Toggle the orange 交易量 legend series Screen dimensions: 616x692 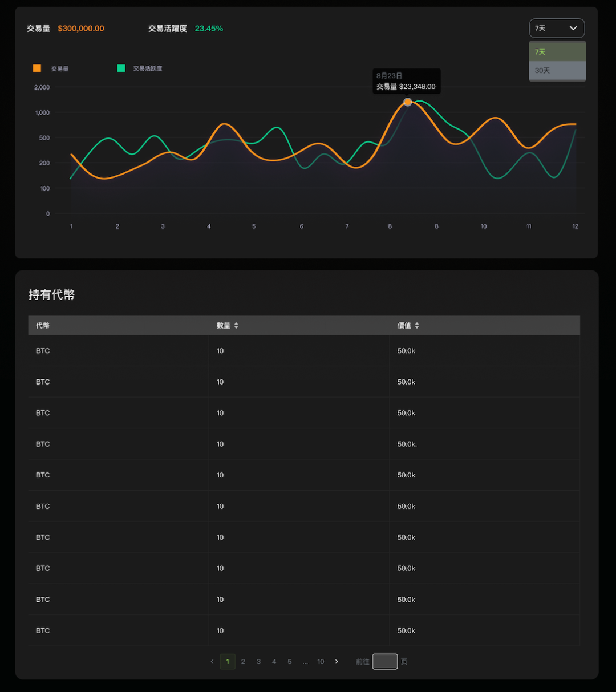(x=37, y=68)
